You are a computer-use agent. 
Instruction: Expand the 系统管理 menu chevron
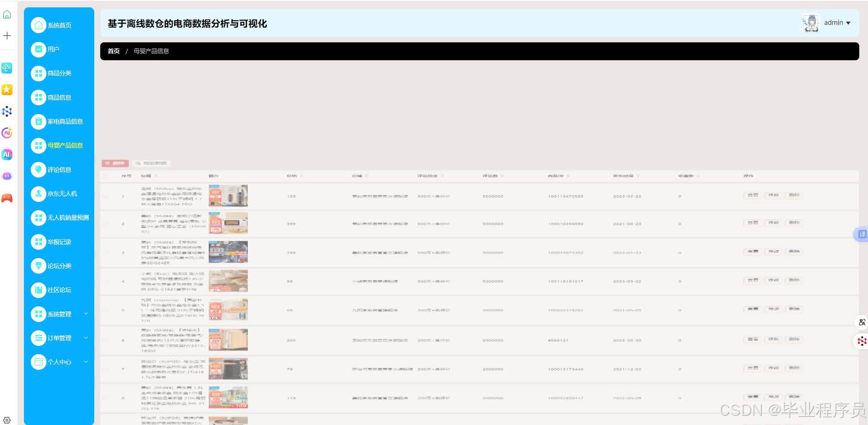pyautogui.click(x=86, y=314)
